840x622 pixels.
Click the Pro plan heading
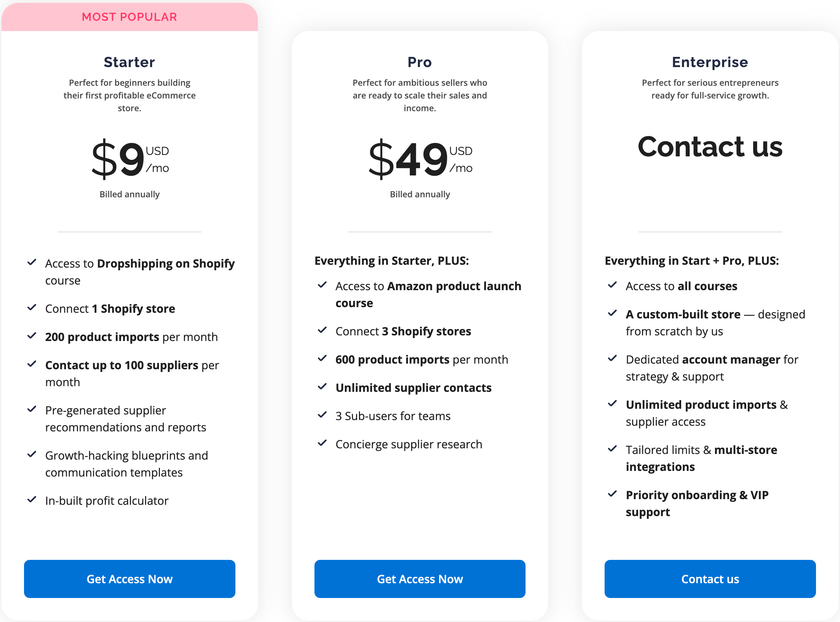420,62
